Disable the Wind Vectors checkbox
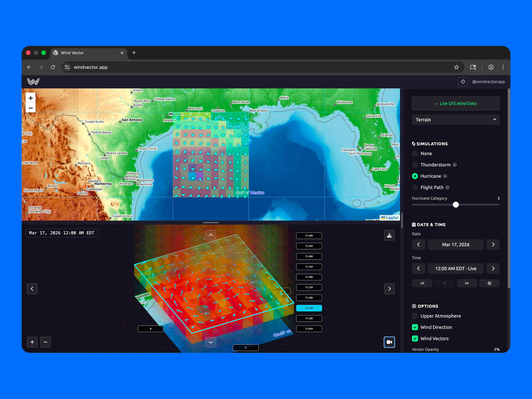The height and width of the screenshot is (399, 532). [x=415, y=338]
